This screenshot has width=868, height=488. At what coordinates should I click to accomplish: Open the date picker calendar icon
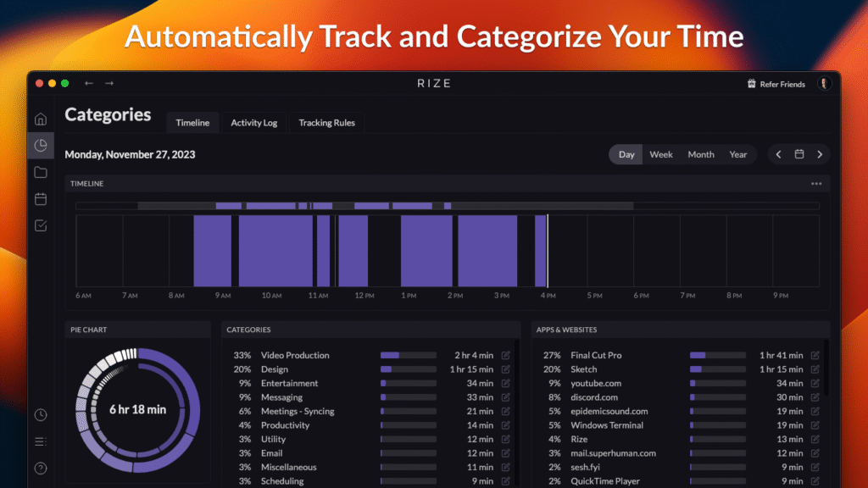[798, 154]
